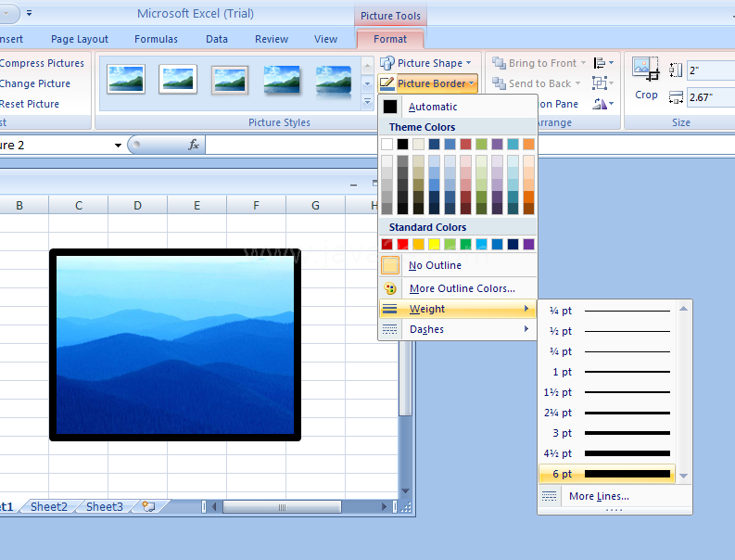Select the blue mountains picture

175,345
